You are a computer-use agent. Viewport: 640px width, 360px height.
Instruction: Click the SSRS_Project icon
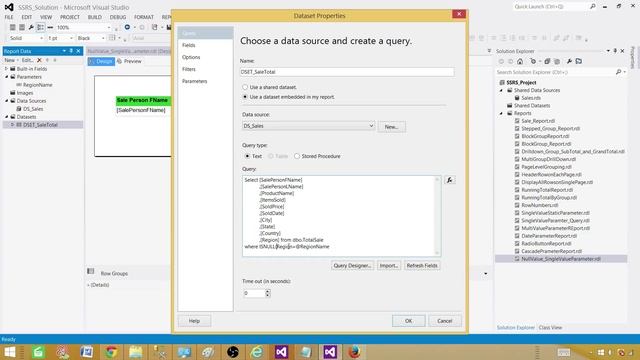tap(502, 82)
